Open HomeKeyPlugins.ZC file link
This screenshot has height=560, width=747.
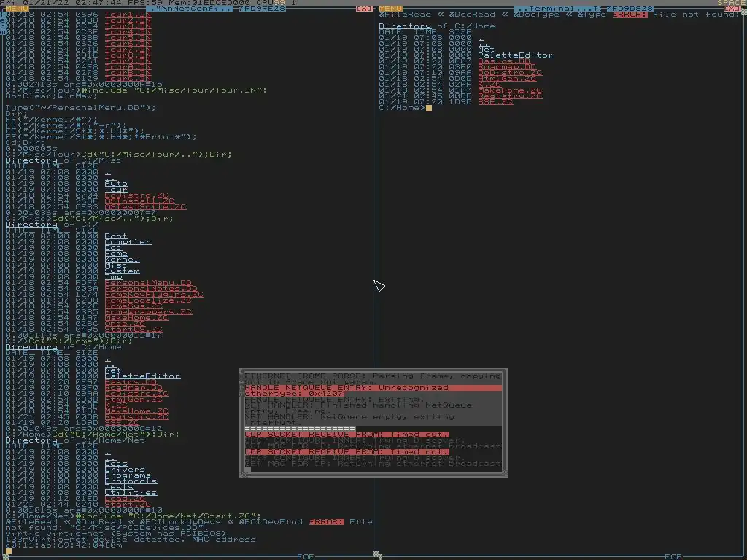tap(155, 295)
